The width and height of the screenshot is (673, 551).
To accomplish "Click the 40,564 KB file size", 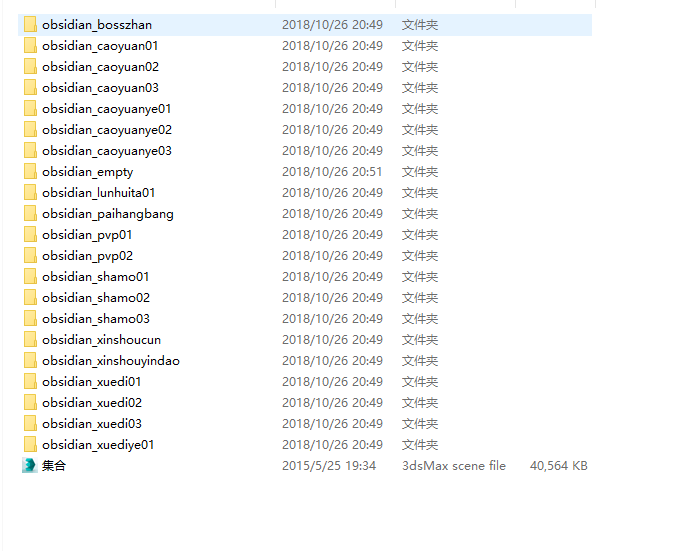I will coord(558,466).
